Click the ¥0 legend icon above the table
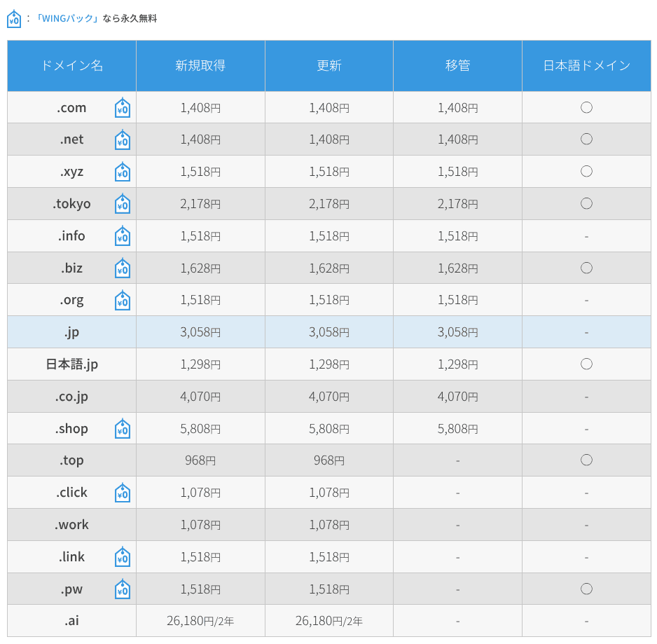Image resolution: width=657 pixels, height=644 pixels. coord(14,19)
